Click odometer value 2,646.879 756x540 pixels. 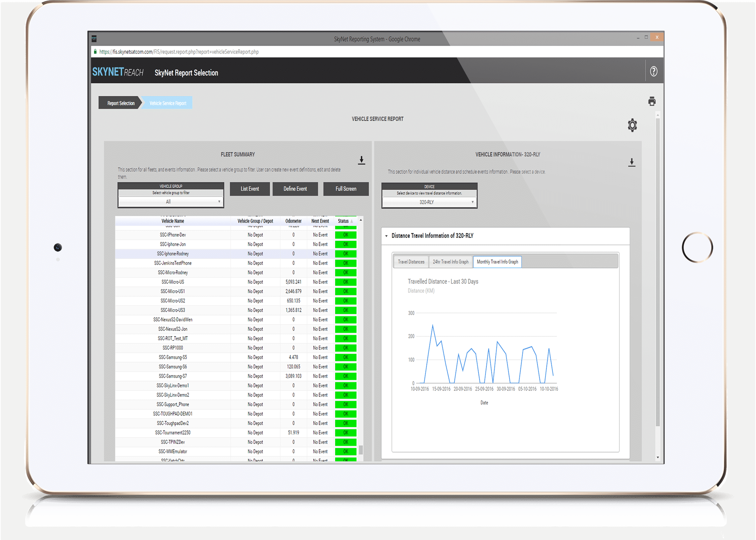point(293,292)
